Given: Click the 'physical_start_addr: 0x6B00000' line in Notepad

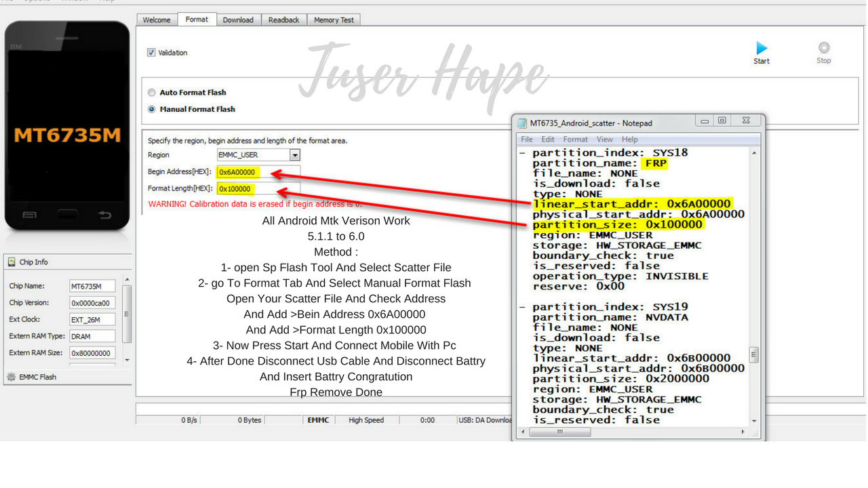Looking at the screenshot, I should (x=639, y=368).
